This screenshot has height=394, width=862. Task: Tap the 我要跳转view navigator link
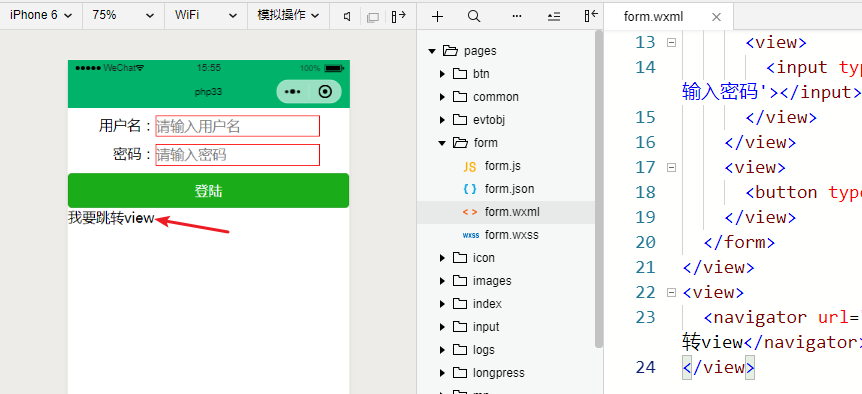111,218
